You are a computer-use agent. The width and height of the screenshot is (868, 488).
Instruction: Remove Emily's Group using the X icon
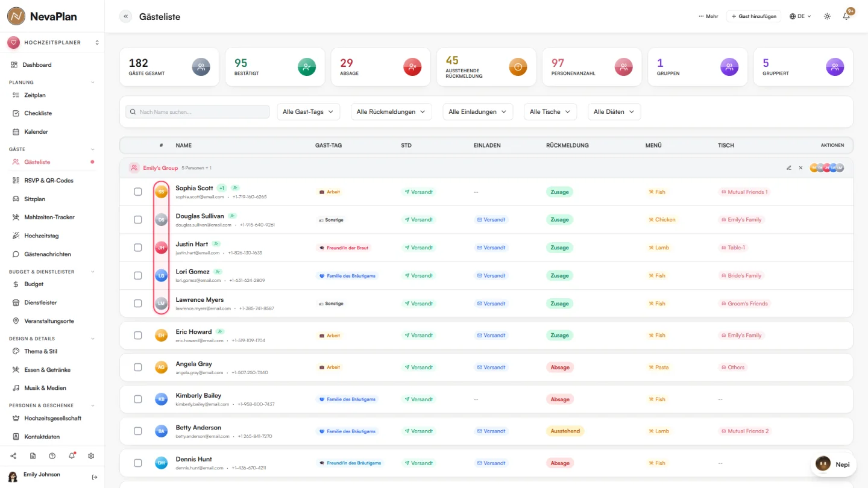point(800,168)
